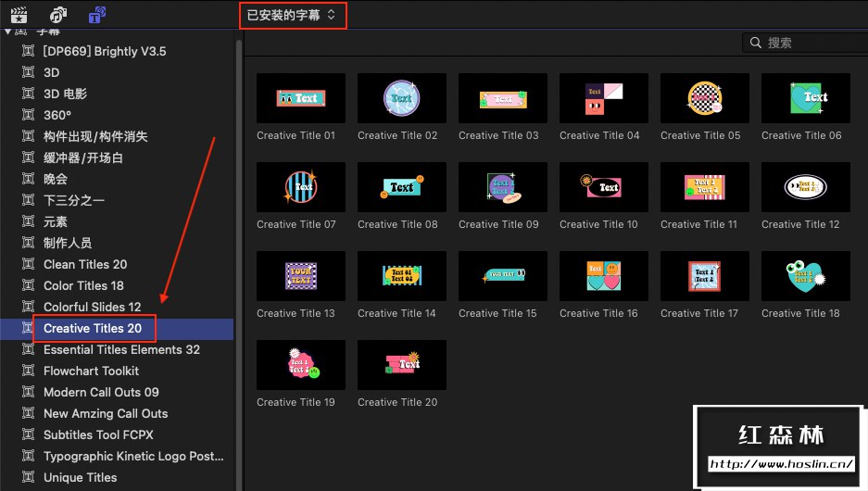Image resolution: width=868 pixels, height=491 pixels.
Task: Select Creative Title 03 thumbnail
Action: pos(503,98)
